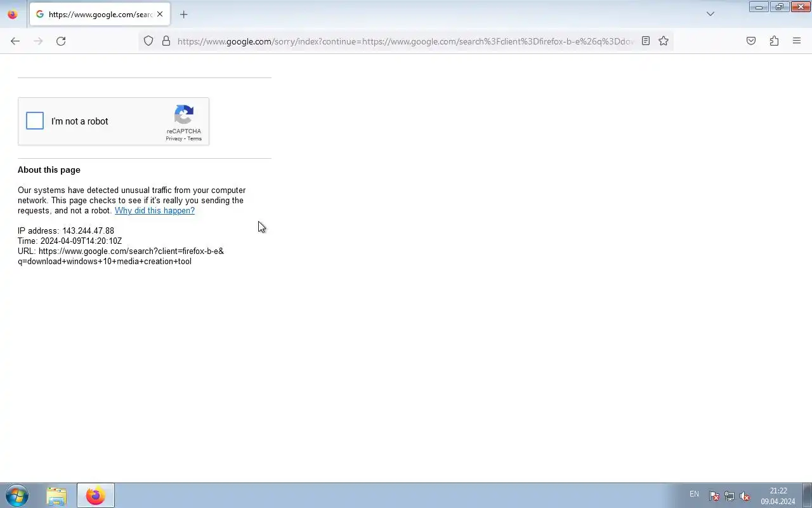Click the reCAPTCHA logo icon

(184, 115)
